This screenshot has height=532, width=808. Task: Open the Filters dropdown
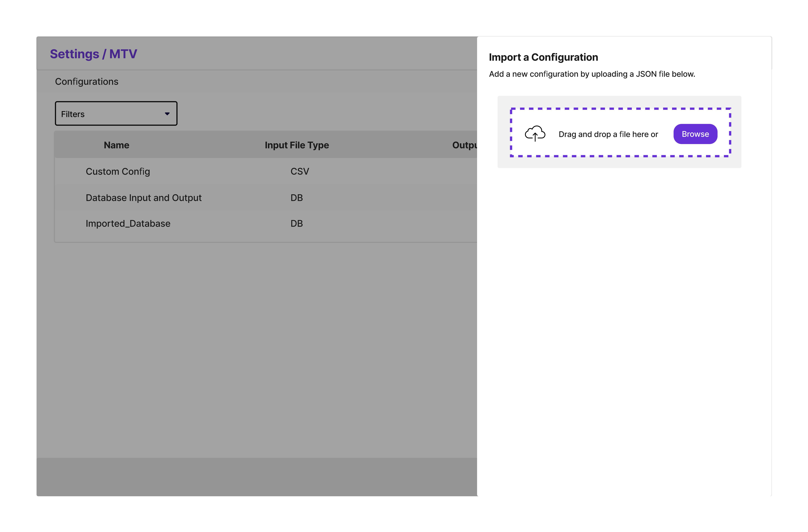pyautogui.click(x=116, y=114)
